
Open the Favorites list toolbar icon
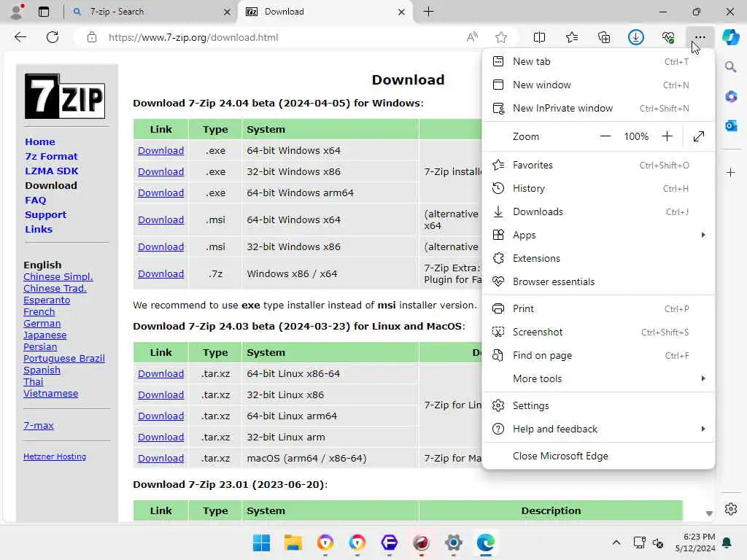572,37
